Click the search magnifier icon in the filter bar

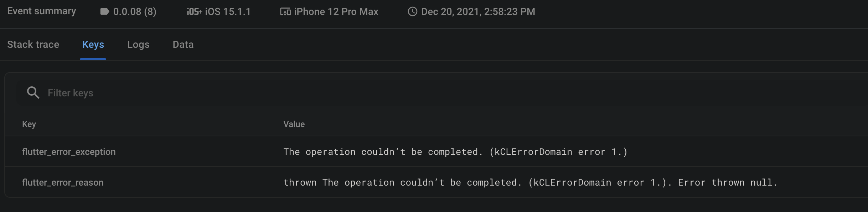coord(33,92)
